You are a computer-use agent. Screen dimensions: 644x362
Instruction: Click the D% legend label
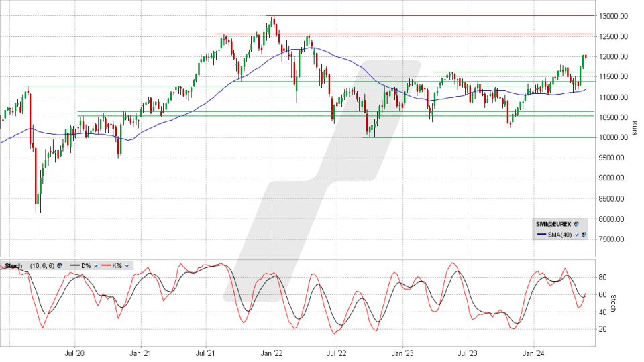[86, 266]
